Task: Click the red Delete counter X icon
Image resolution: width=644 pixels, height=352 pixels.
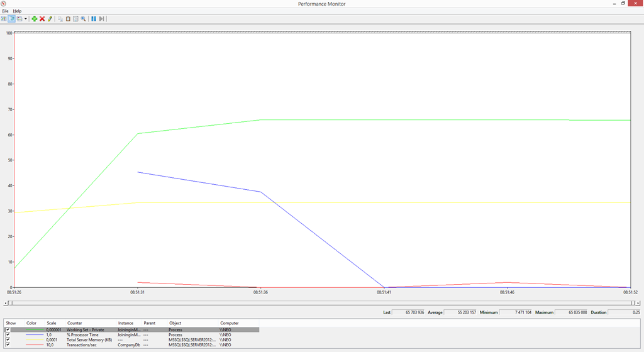Action: tap(42, 19)
